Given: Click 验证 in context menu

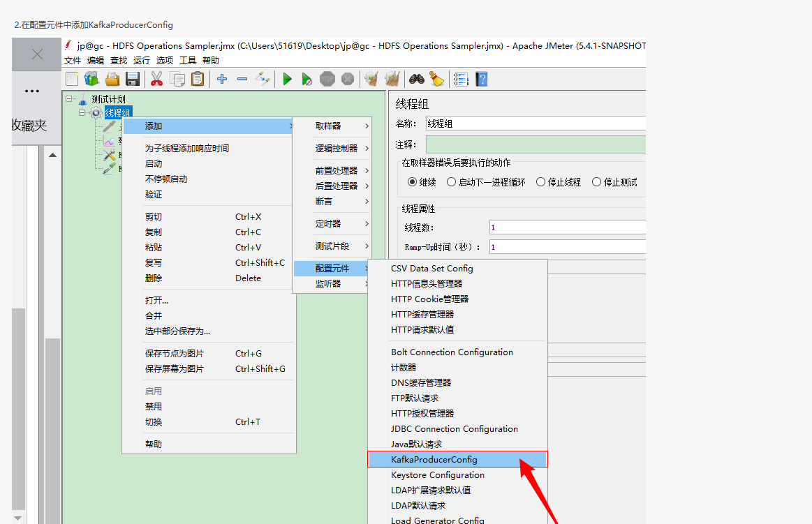Looking at the screenshot, I should (x=209, y=194).
